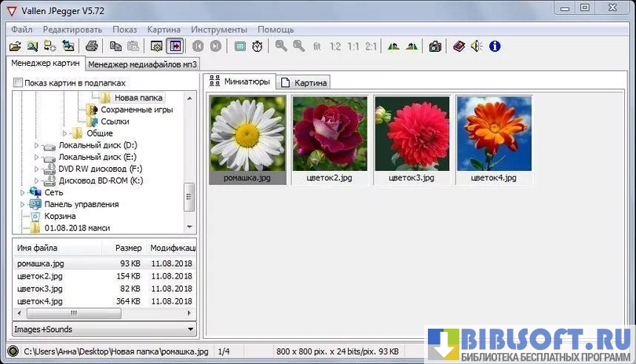Screen dimensions: 636x364
Task: Click the printer icon in toolbar
Action: click(x=91, y=46)
